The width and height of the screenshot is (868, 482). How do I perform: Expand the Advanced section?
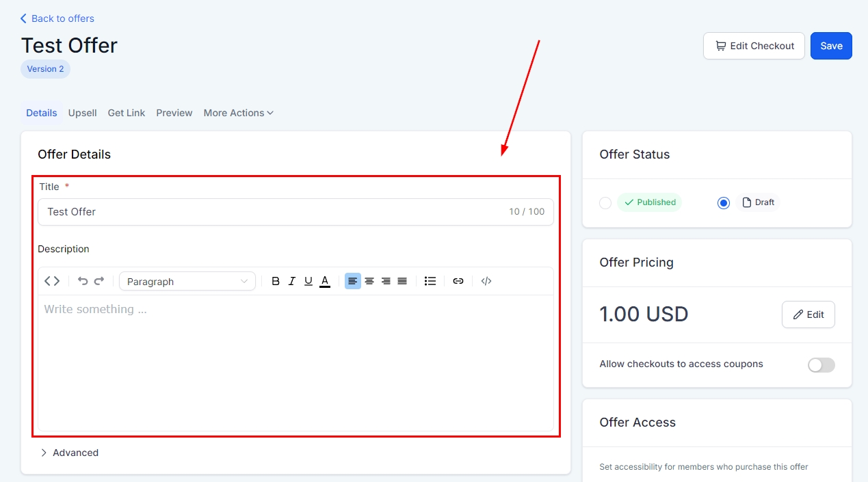69,453
